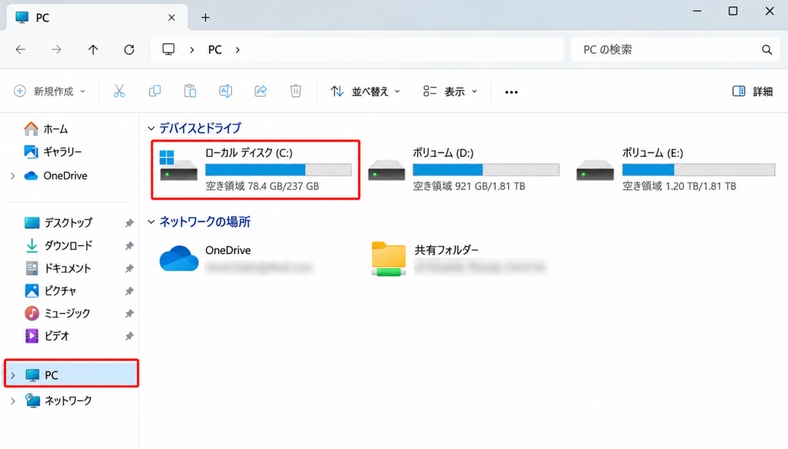The width and height of the screenshot is (788, 449).
Task: Open the 並べ替え sort dropdown
Action: click(365, 92)
